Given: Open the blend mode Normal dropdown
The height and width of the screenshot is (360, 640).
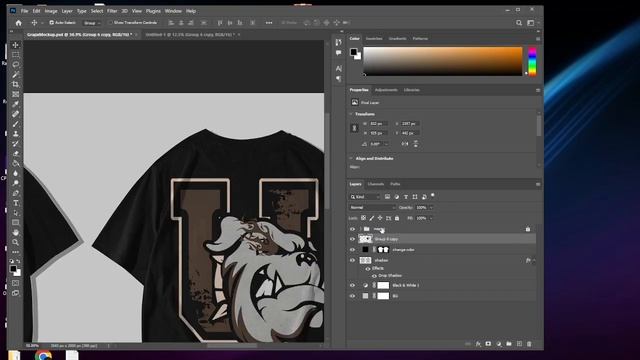Looking at the screenshot, I should [372, 208].
